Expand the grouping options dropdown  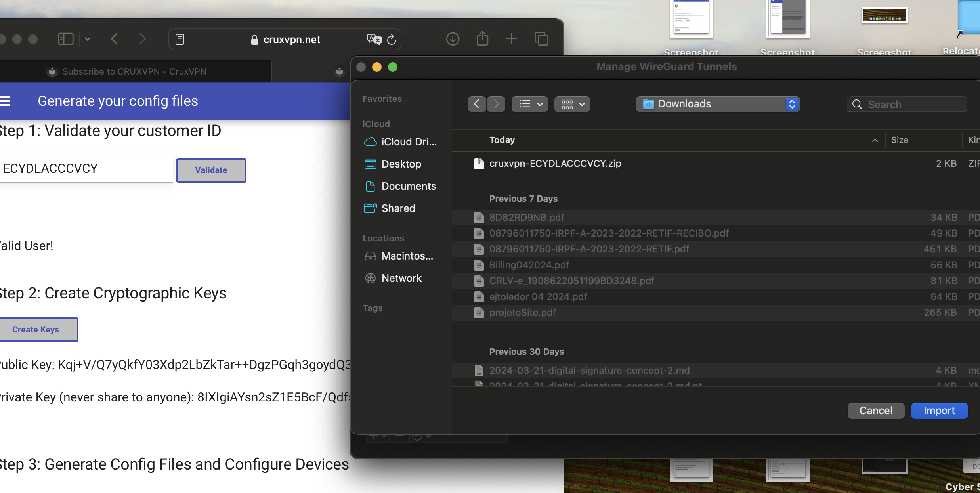click(572, 104)
